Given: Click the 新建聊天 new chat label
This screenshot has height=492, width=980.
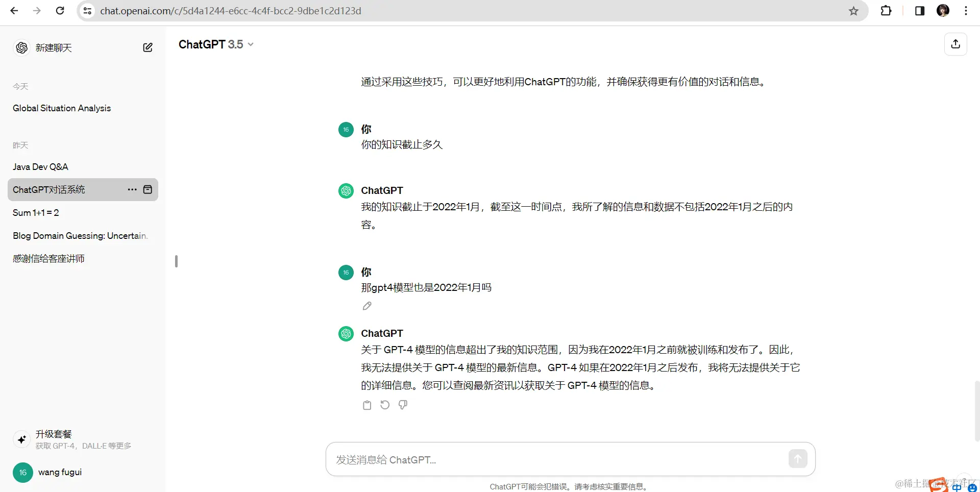Looking at the screenshot, I should coord(54,47).
